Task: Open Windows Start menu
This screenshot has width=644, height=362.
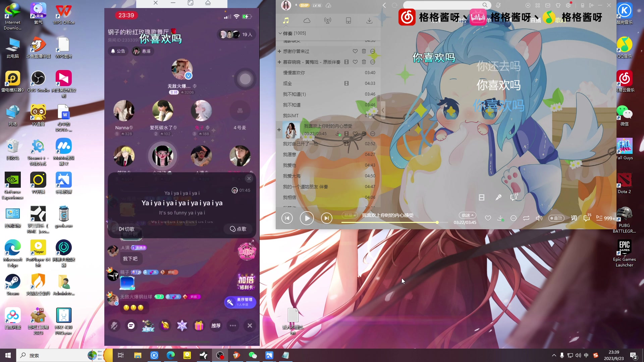Action: click(x=8, y=355)
